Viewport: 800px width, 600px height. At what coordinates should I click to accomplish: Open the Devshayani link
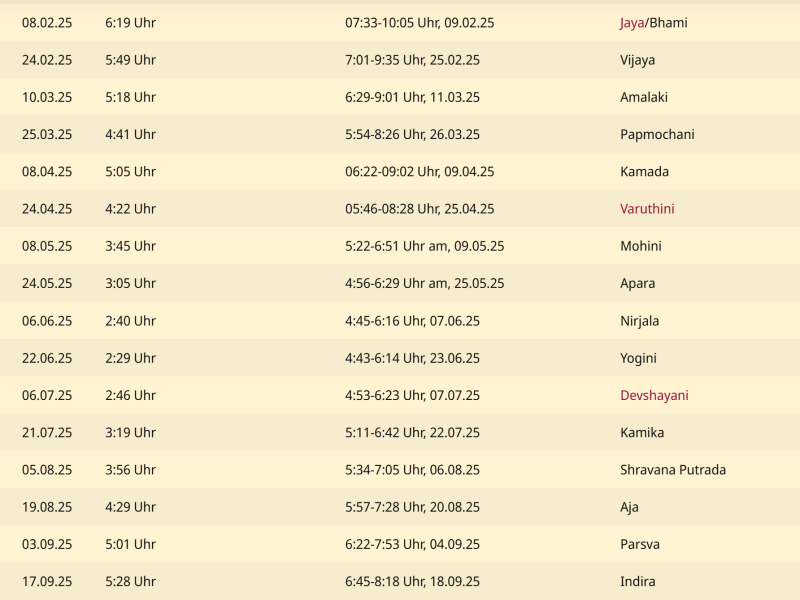coord(654,395)
